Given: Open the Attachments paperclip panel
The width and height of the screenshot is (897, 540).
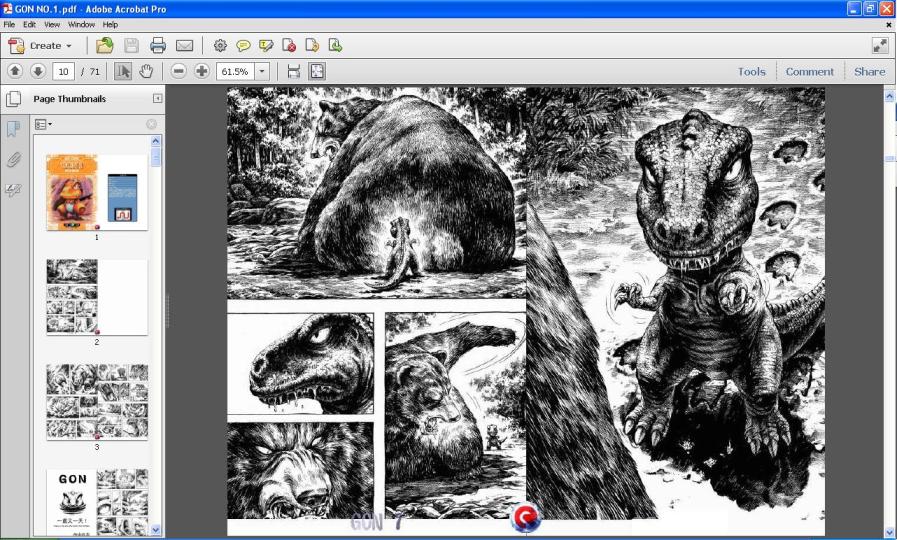Looking at the screenshot, I should [x=13, y=160].
